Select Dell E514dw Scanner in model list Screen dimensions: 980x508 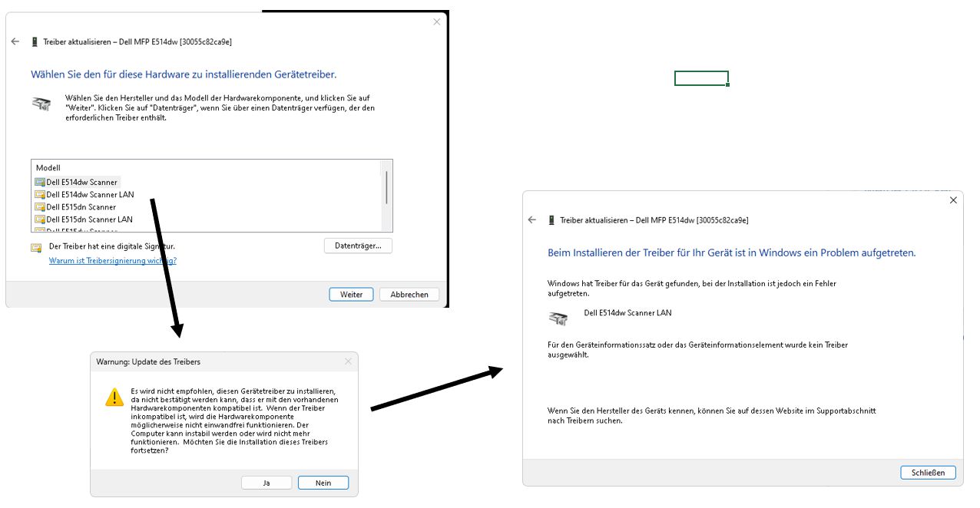(81, 183)
